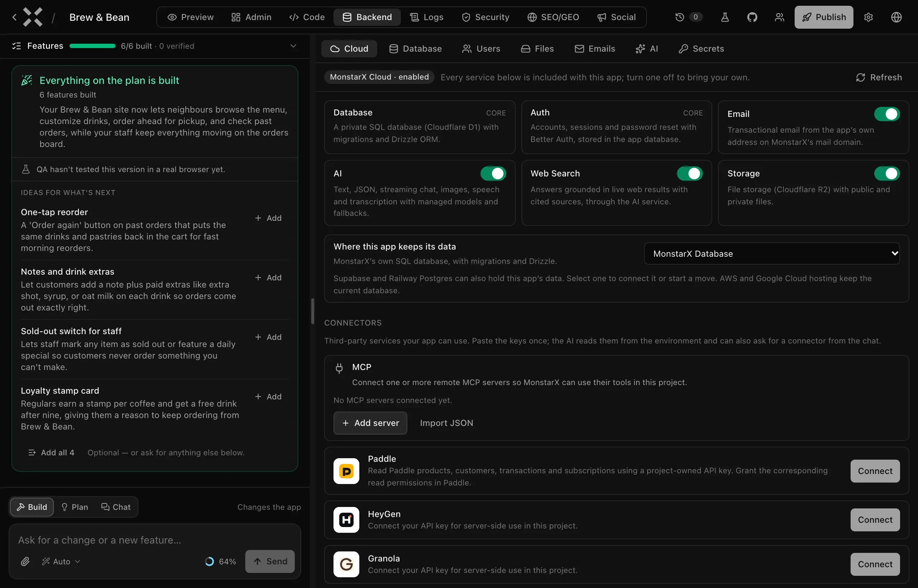918x588 pixels.
Task: Disable the Web Search service
Action: pyautogui.click(x=690, y=173)
